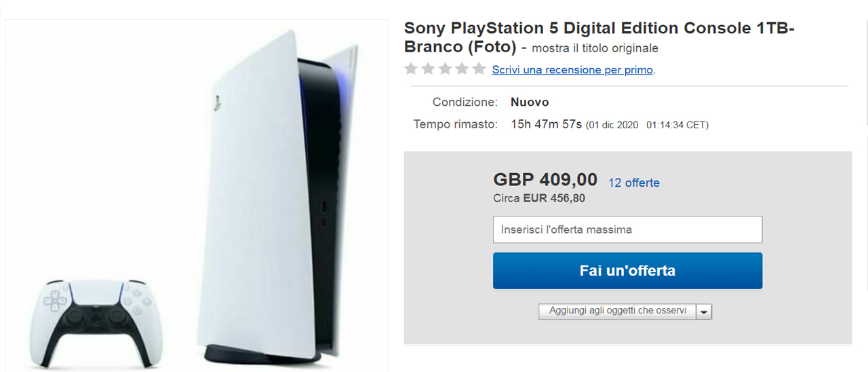Click the "Nuovo" condition value
Viewport: 868px width, 372px height.
coord(530,103)
